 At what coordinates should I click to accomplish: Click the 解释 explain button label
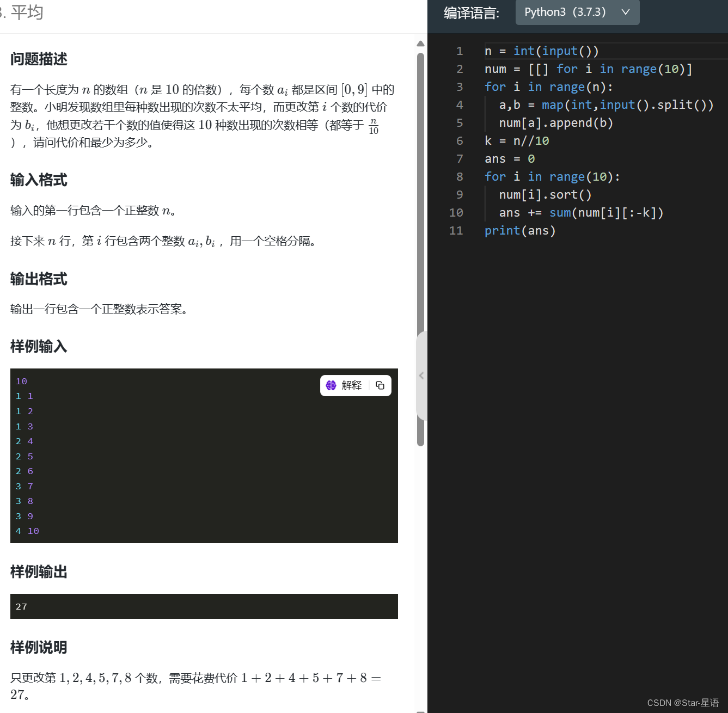pos(352,385)
